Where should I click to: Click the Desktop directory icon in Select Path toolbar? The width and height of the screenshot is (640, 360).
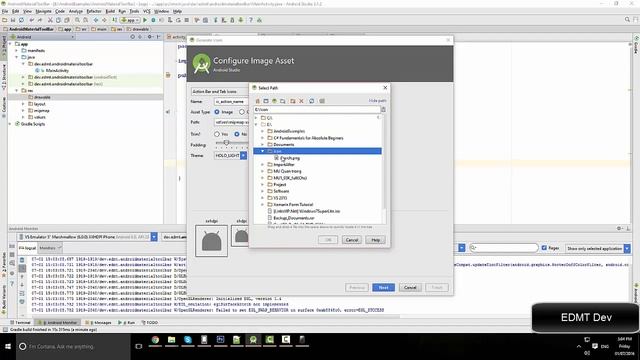[x=266, y=101]
